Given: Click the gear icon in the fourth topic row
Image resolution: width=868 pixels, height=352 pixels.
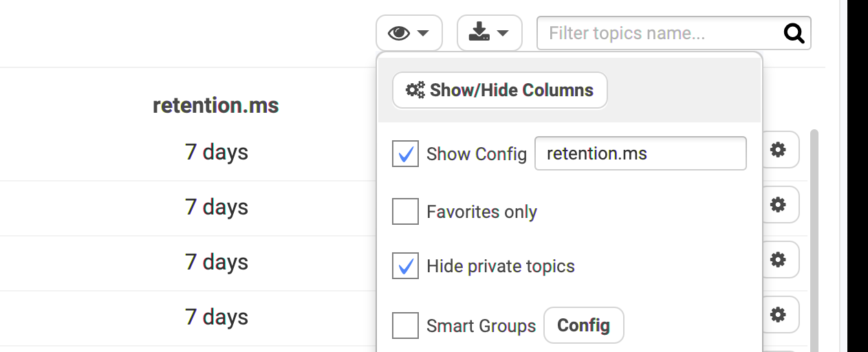Looking at the screenshot, I should (778, 314).
